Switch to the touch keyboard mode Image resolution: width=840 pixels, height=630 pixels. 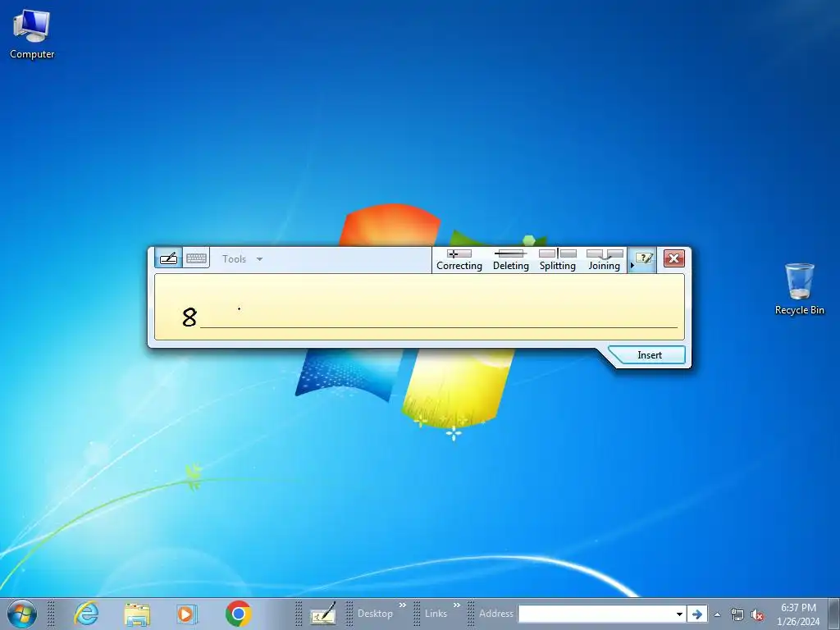[x=197, y=258]
